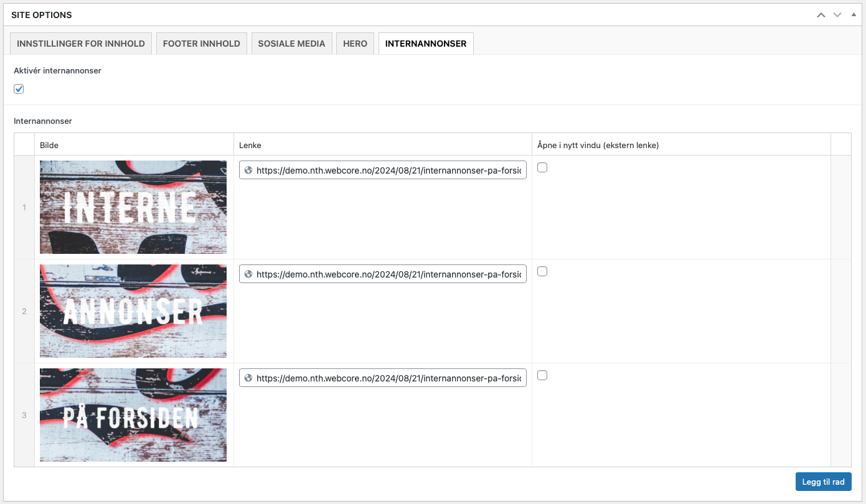Screen dimensions: 866x504
Task: Click into the row 1 Lenke URL field
Action: pyautogui.click(x=389, y=170)
